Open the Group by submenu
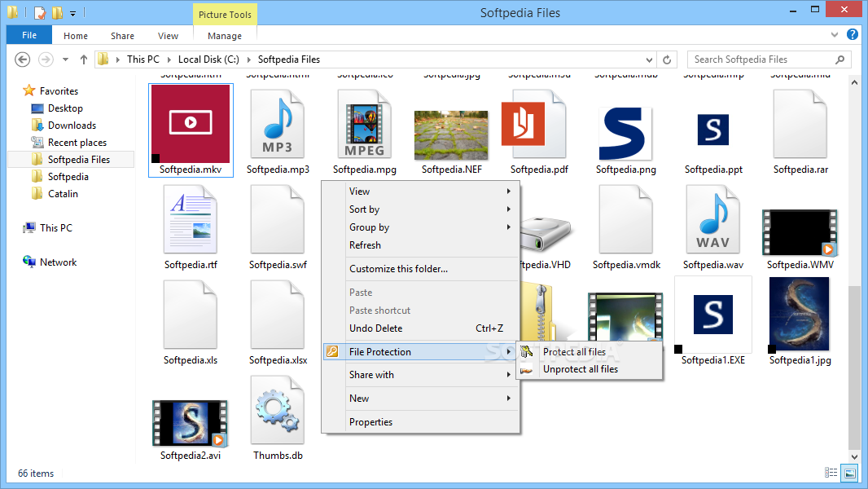 click(421, 227)
